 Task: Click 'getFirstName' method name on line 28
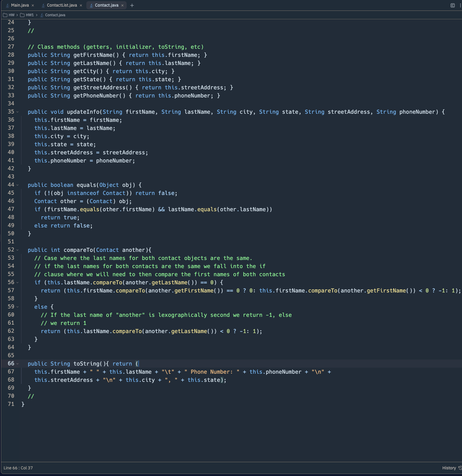point(93,55)
